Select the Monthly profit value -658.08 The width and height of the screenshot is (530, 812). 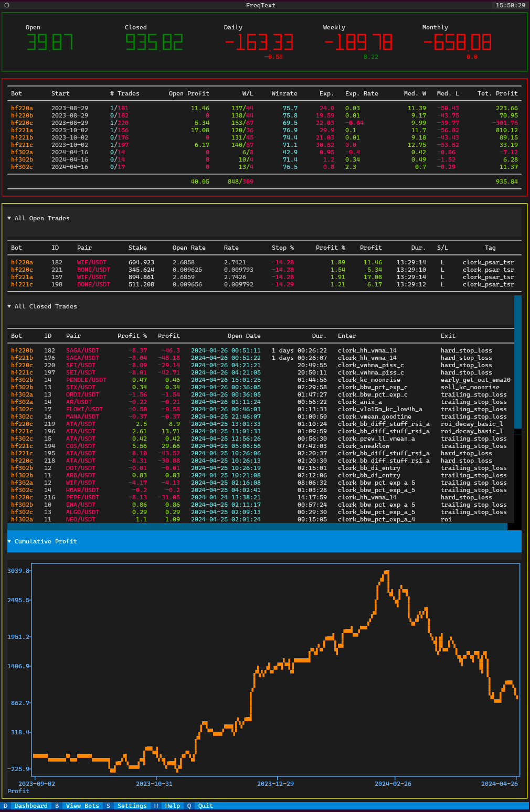(x=457, y=42)
